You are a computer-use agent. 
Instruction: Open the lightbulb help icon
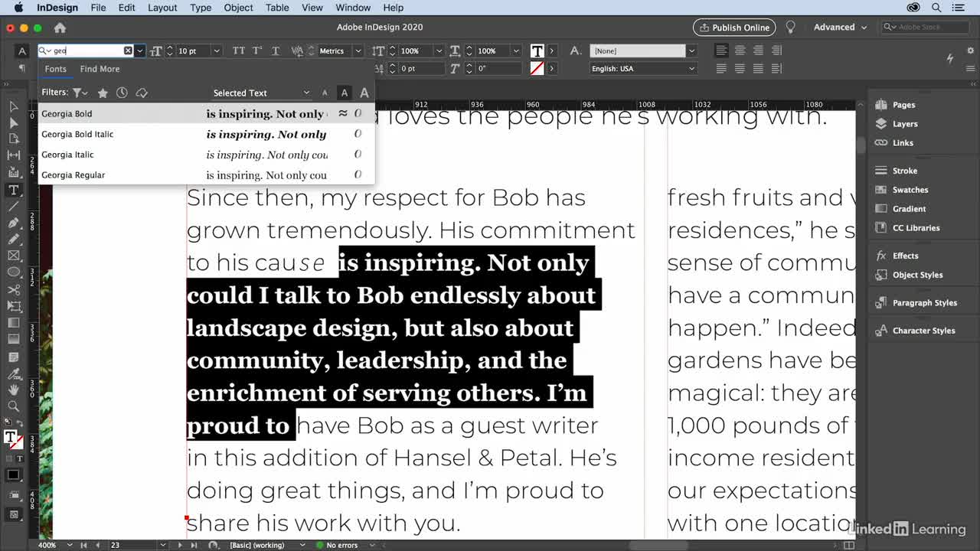click(x=791, y=27)
